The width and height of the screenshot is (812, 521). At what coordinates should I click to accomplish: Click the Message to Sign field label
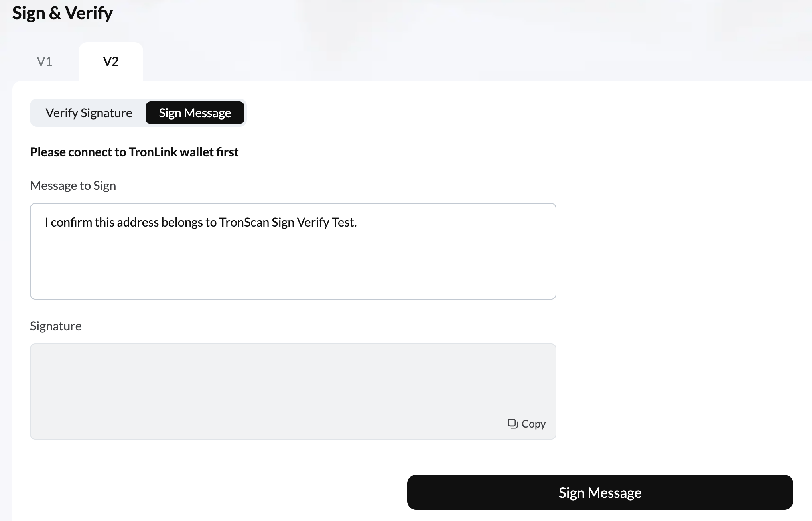[73, 186]
